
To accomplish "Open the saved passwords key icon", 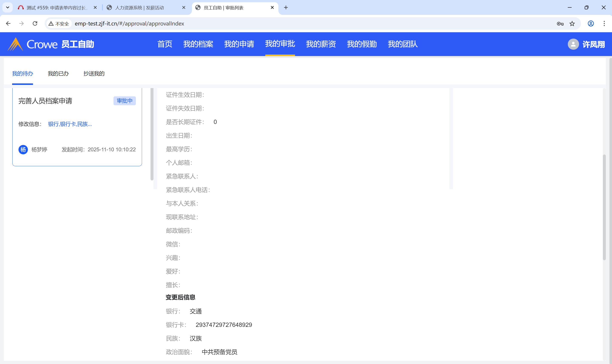I will [x=560, y=24].
